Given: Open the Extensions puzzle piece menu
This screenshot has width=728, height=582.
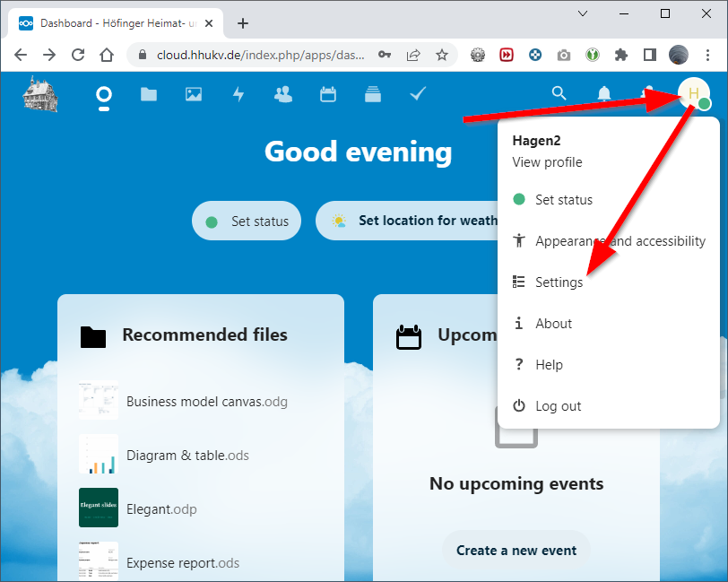Looking at the screenshot, I should coord(621,56).
